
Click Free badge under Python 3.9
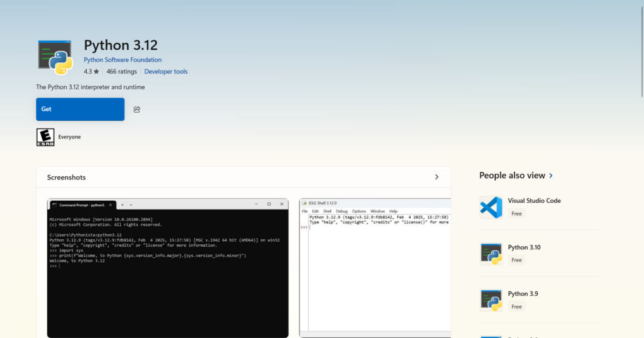click(516, 307)
